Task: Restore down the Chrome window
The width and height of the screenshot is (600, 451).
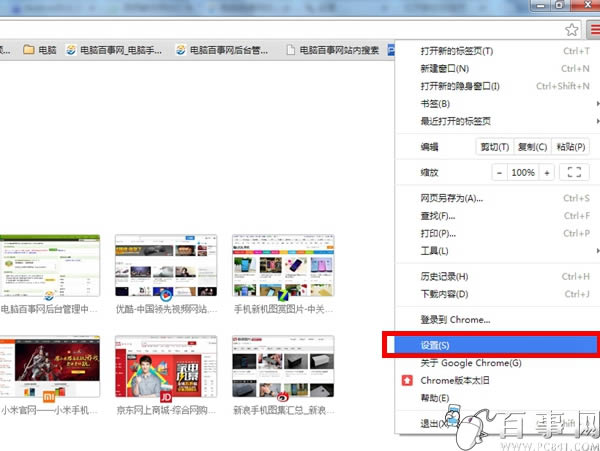Action: pos(559,5)
